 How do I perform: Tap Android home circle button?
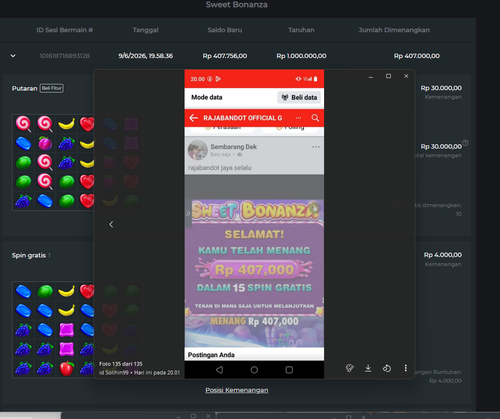(x=254, y=370)
